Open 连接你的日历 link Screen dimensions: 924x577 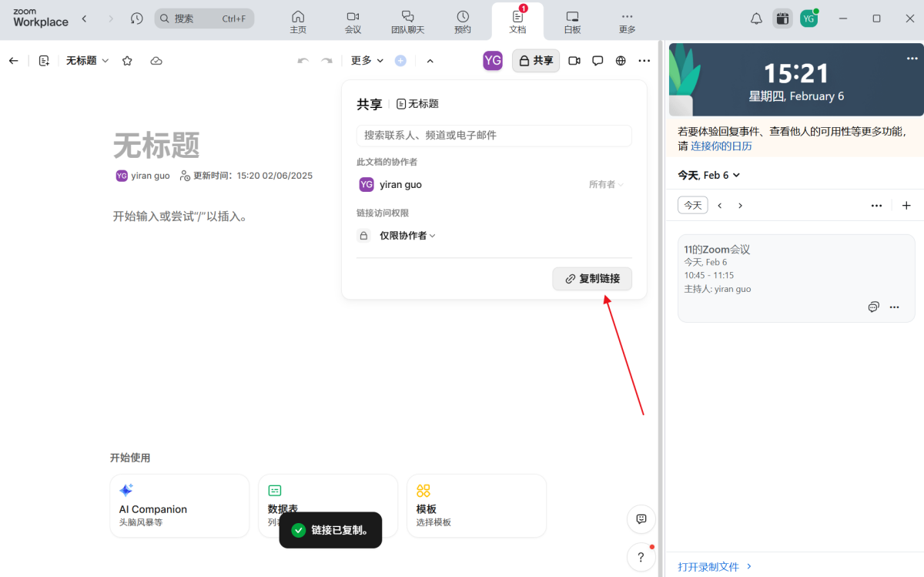click(721, 145)
